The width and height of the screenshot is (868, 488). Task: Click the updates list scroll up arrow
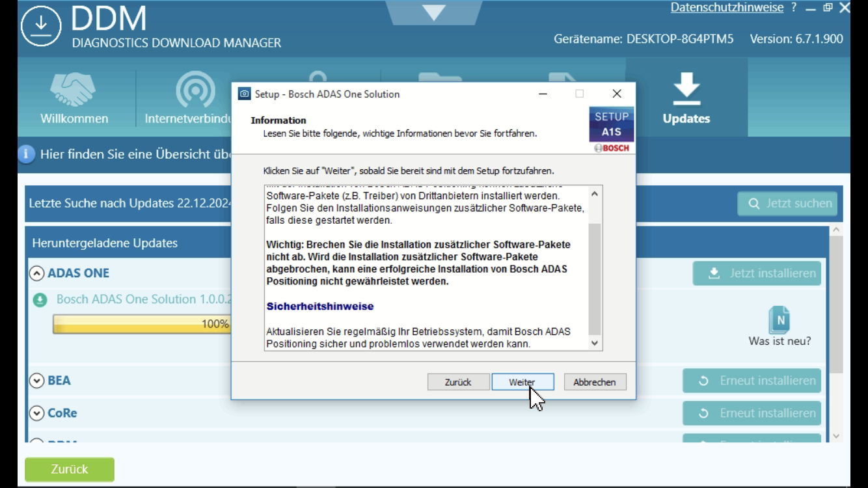(x=837, y=230)
